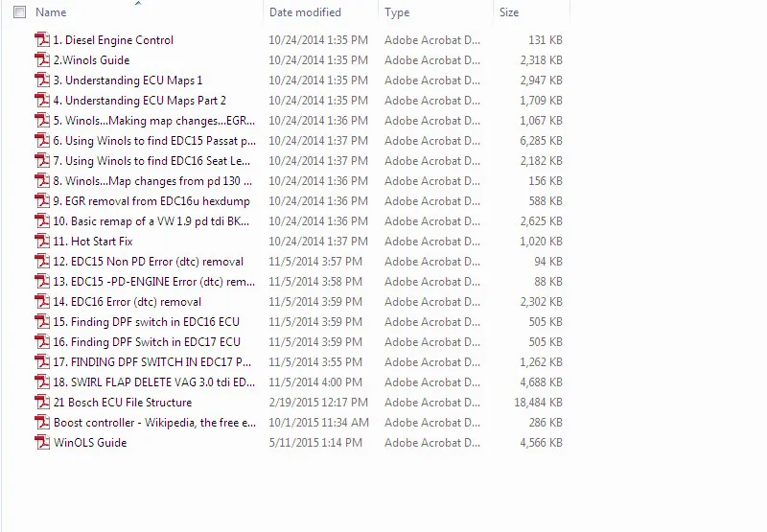Sort files by Date modified column

pos(305,12)
